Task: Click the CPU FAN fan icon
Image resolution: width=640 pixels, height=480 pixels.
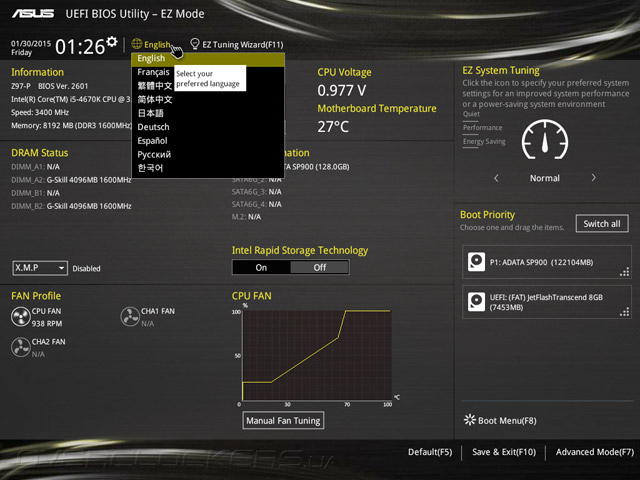Action: (20, 317)
